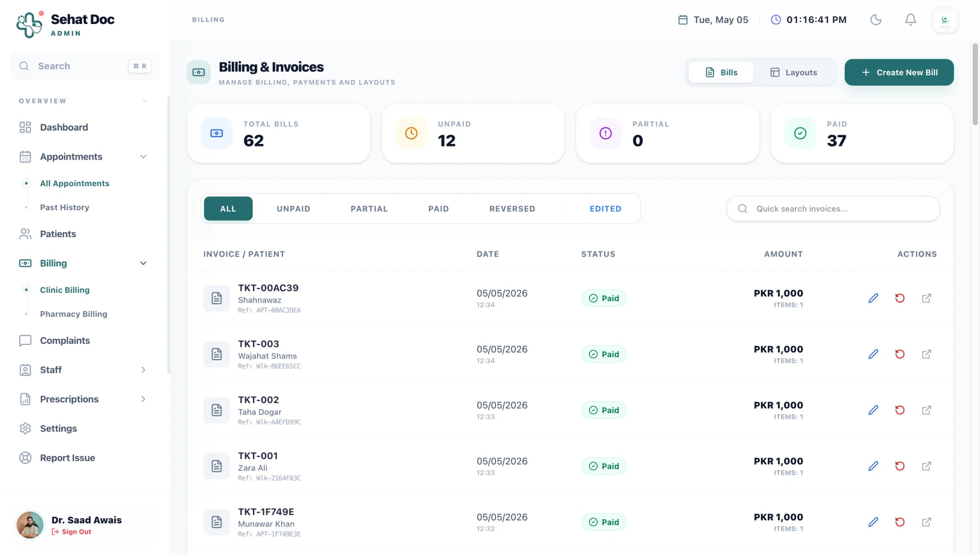Open notifications bell icon
Image resolution: width=980 pixels, height=555 pixels.
911,19
